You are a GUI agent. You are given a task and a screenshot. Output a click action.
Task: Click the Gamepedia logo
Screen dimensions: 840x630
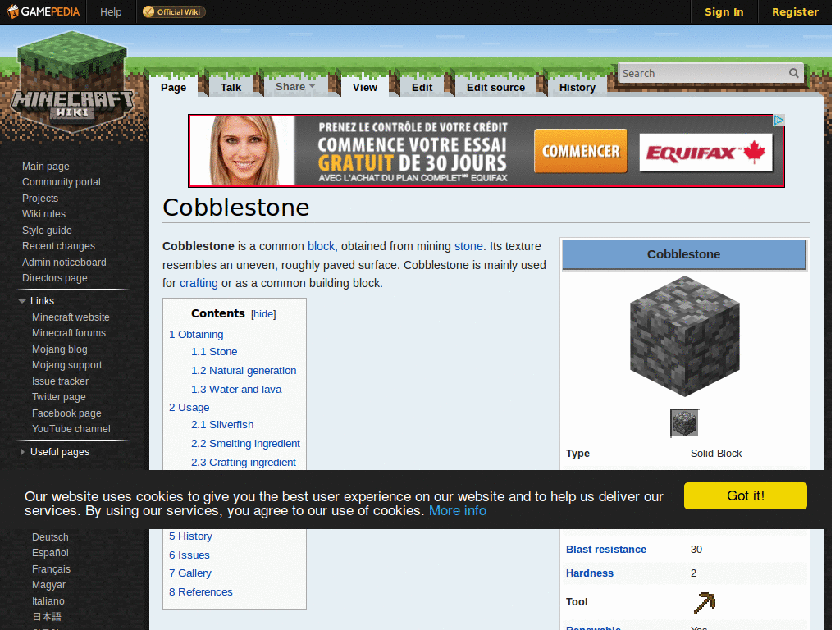[43, 11]
